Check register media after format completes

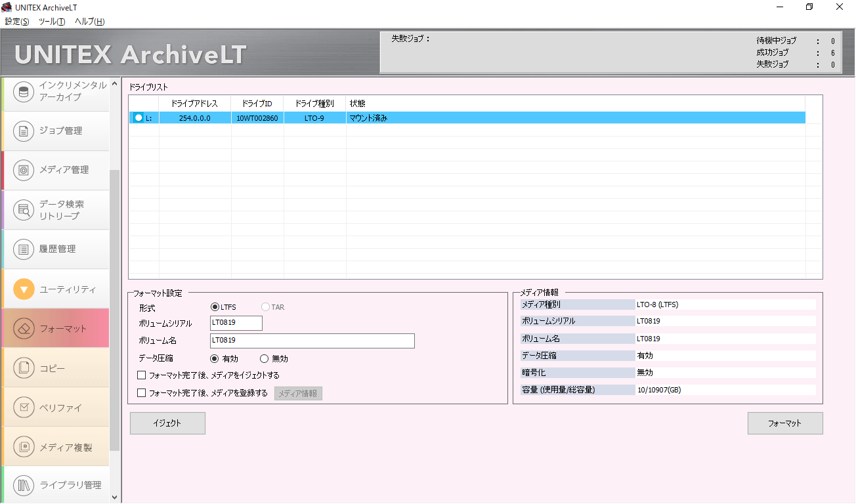pos(142,393)
